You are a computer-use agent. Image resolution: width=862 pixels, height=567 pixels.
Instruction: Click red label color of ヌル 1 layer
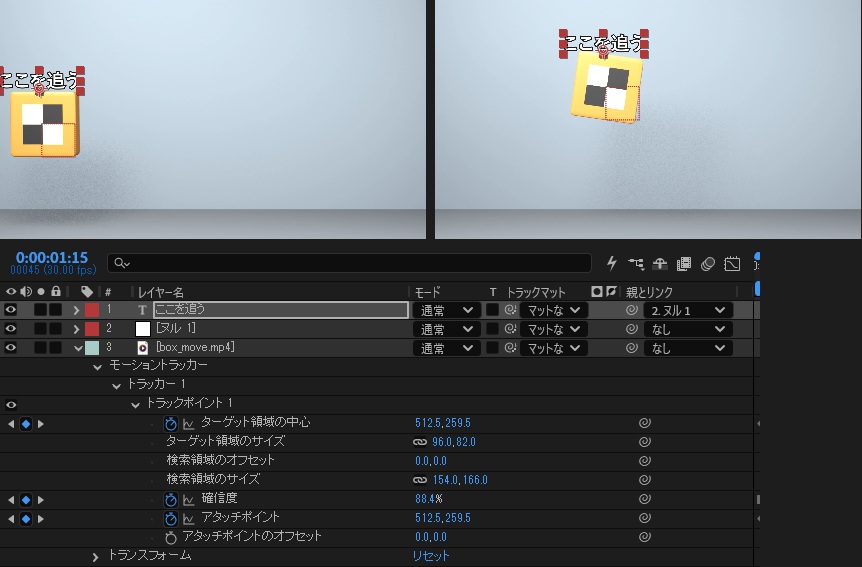(92, 329)
